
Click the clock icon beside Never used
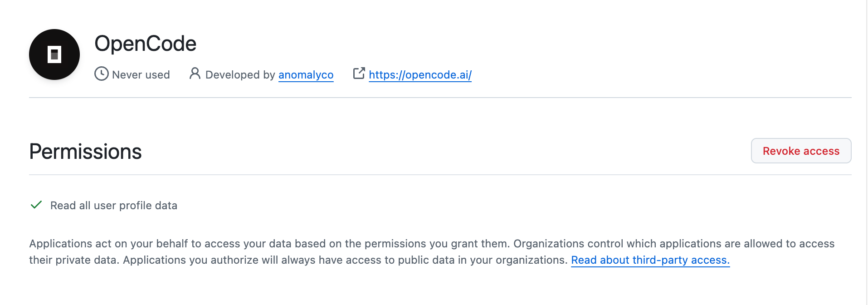coord(101,74)
